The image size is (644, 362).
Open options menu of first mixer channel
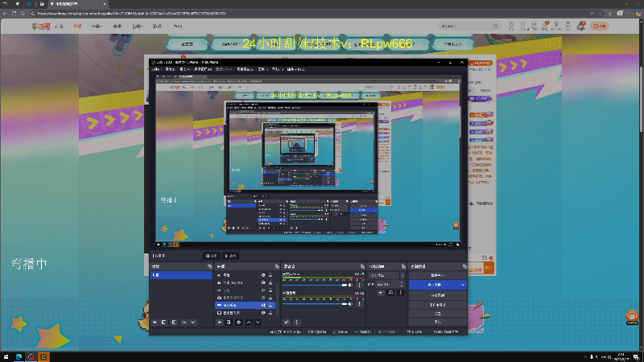point(359,286)
